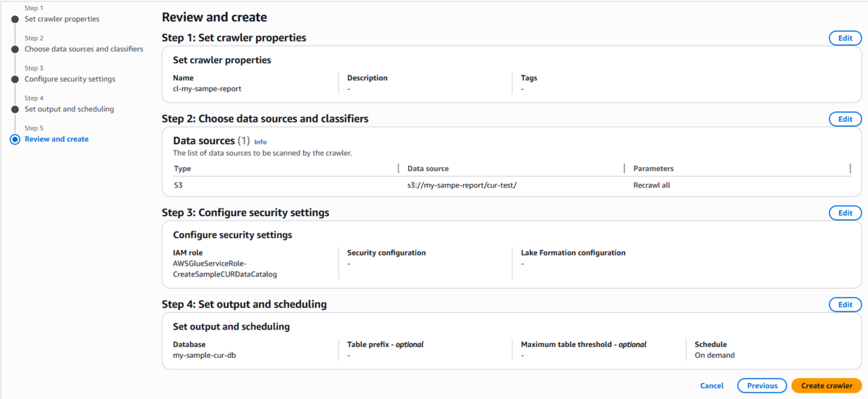
Task: Go back with the Previous button
Action: click(762, 386)
